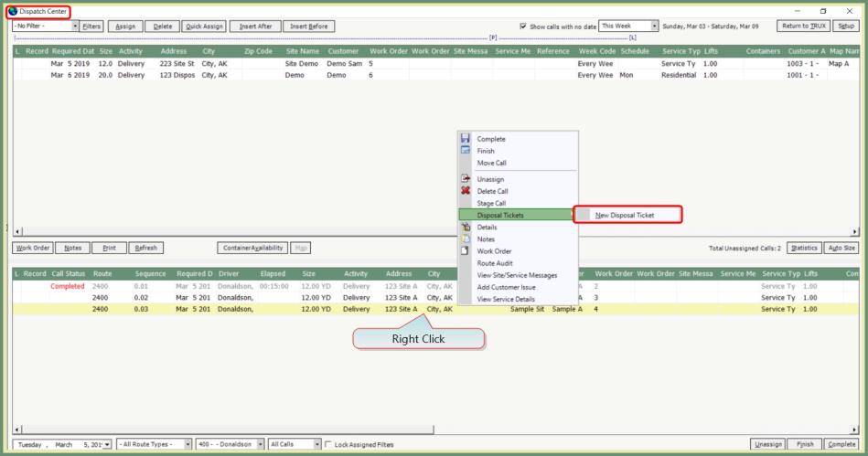Click the red X Delete Call icon
The image size is (868, 456).
[466, 191]
